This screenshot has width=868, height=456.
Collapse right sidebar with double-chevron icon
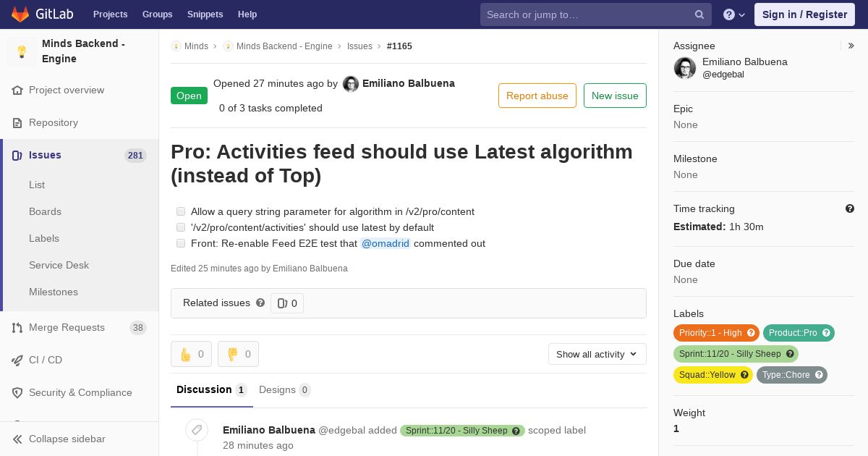pos(851,46)
